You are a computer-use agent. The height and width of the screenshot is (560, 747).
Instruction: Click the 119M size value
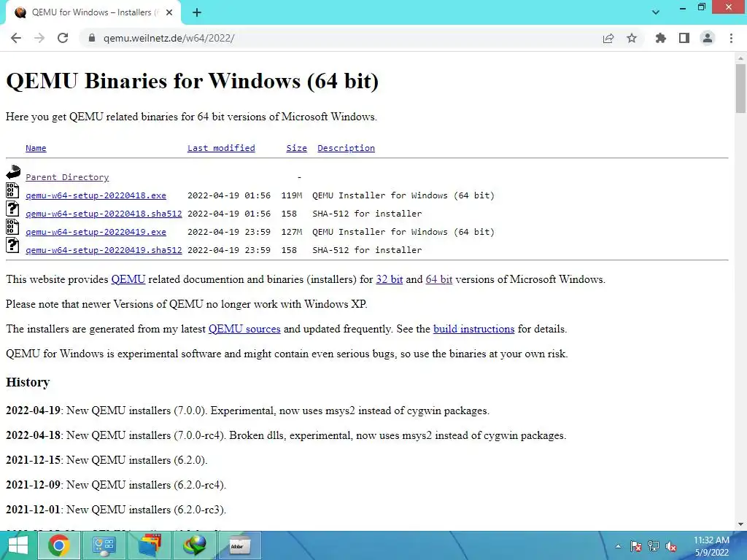292,195
